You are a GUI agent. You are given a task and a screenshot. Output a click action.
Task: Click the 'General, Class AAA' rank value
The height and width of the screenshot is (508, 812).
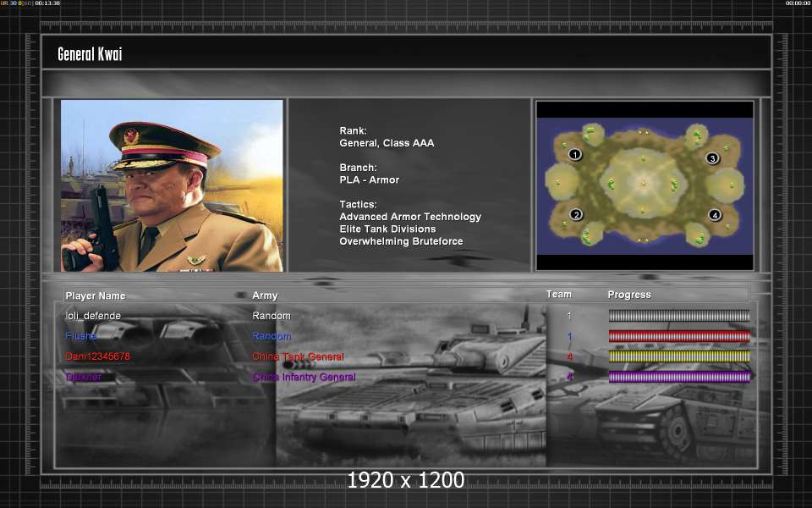pos(387,143)
